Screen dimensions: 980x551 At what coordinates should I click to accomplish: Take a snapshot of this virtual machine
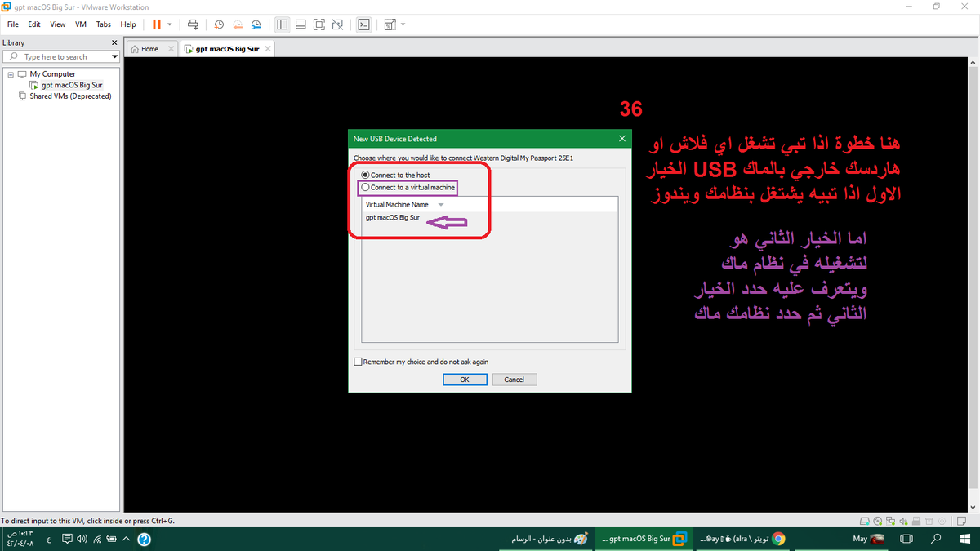219,24
